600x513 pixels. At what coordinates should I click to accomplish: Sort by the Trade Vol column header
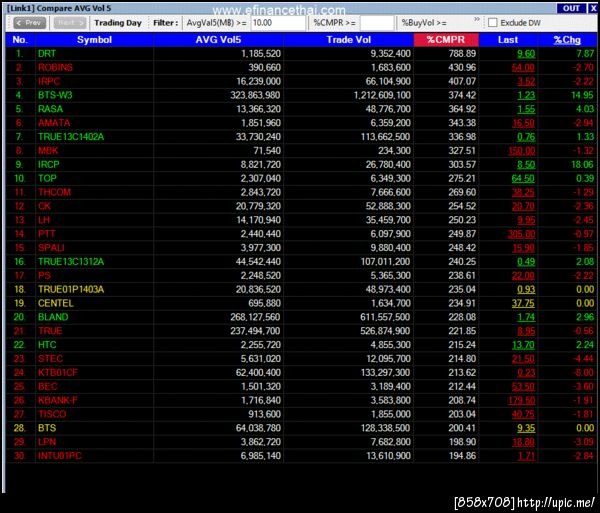click(x=348, y=40)
